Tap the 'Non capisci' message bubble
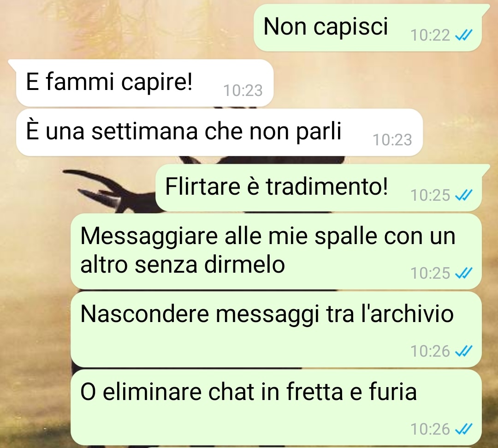Viewport: 498px width, 448px height. click(368, 28)
